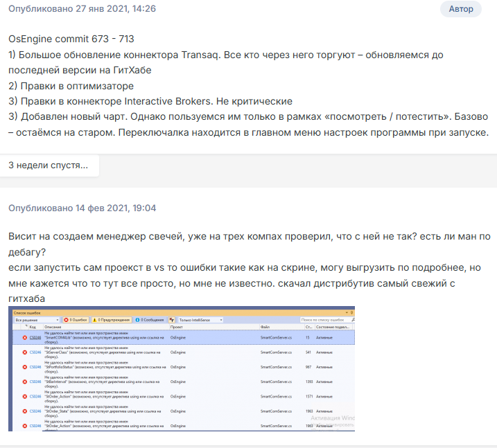Click the text "OsEngine commit 673 - 713"
The image size is (497, 448).
tap(71, 39)
